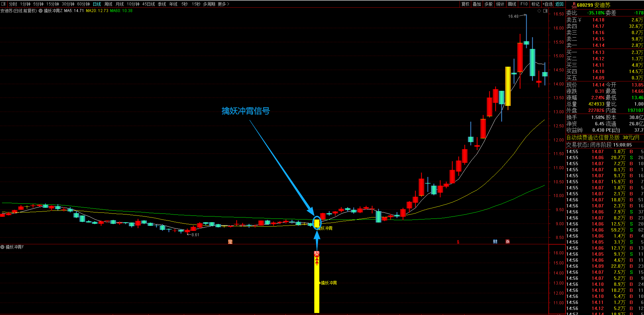
Task: Open F10 company information
Action: (524, 4)
